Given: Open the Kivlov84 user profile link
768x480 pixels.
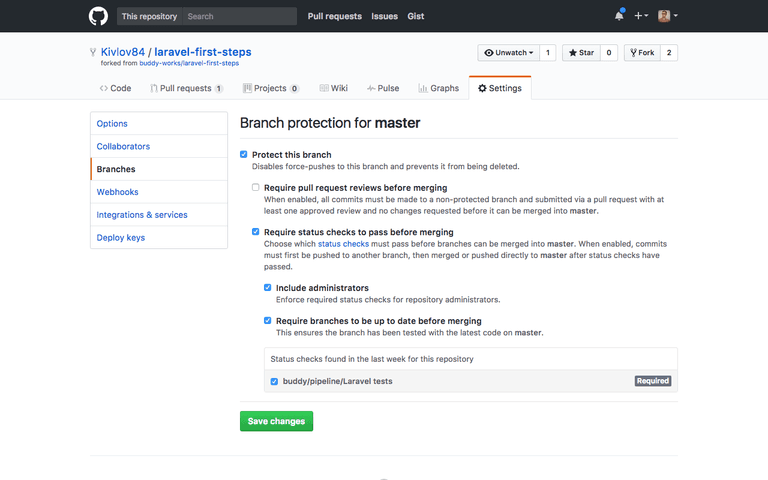Looking at the screenshot, I should click(x=123, y=52).
